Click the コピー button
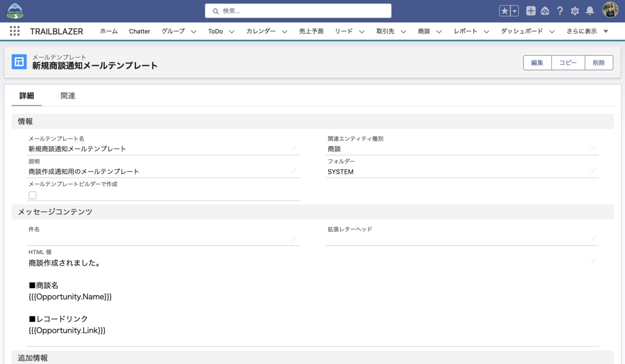Image resolution: width=625 pixels, height=364 pixels. pos(568,62)
